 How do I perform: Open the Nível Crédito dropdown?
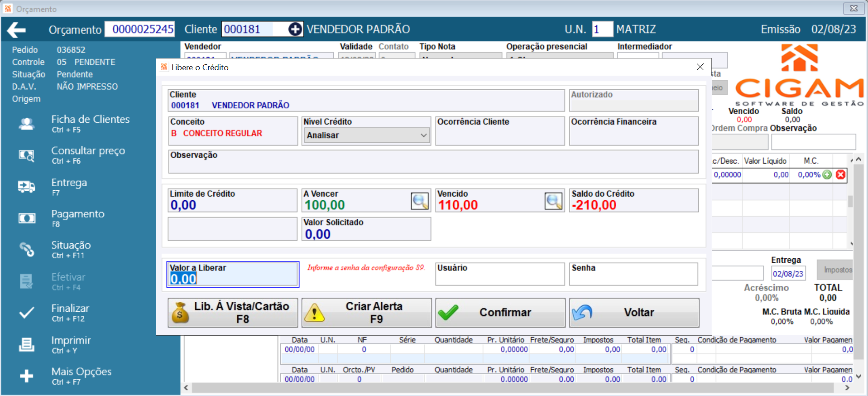[x=366, y=135]
